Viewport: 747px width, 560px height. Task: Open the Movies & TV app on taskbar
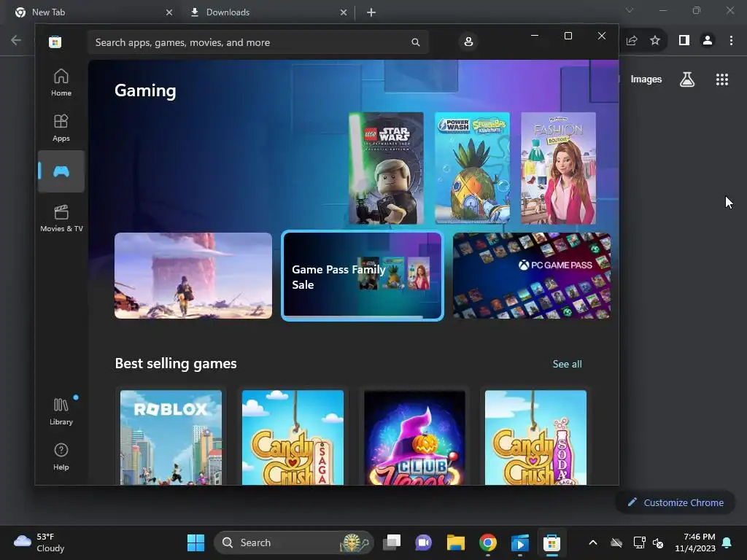tap(519, 542)
